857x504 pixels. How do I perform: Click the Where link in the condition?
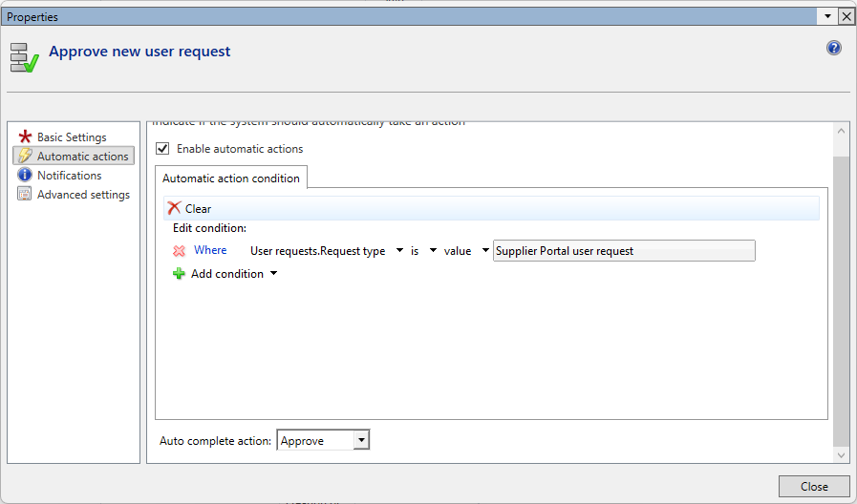pos(210,250)
